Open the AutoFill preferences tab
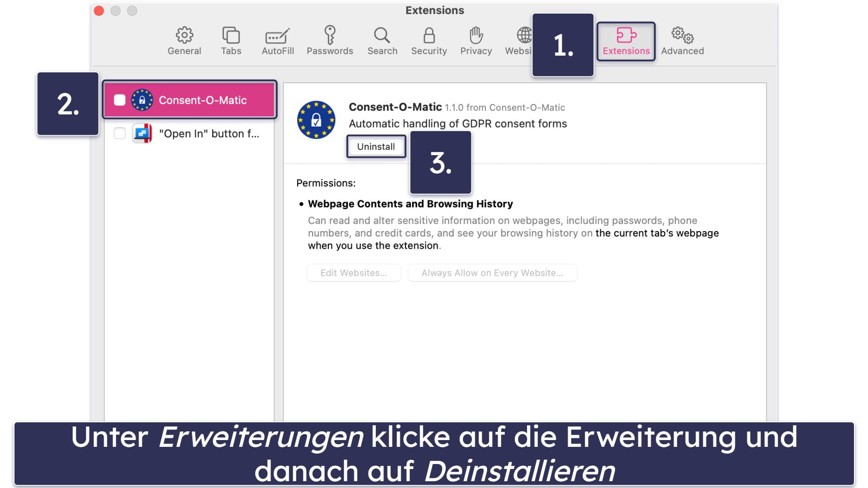This screenshot has width=868, height=488. [278, 41]
